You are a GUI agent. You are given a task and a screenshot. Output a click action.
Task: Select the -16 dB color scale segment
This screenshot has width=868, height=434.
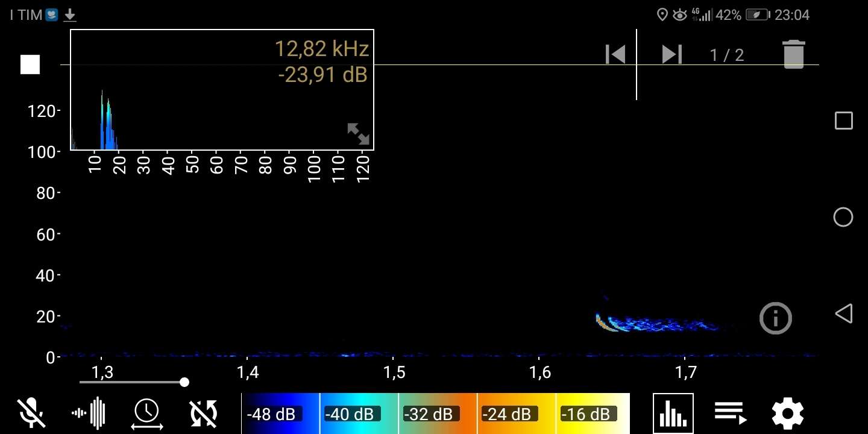(x=593, y=414)
